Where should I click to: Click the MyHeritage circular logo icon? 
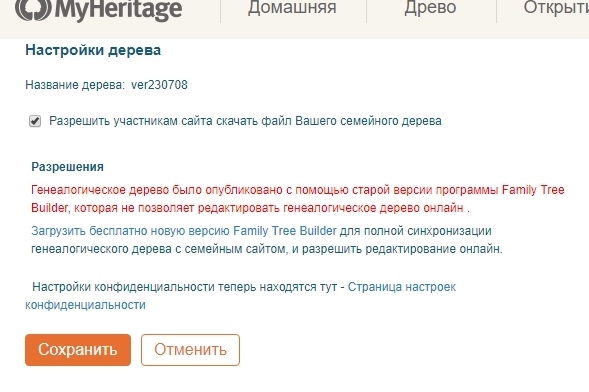tap(33, 9)
